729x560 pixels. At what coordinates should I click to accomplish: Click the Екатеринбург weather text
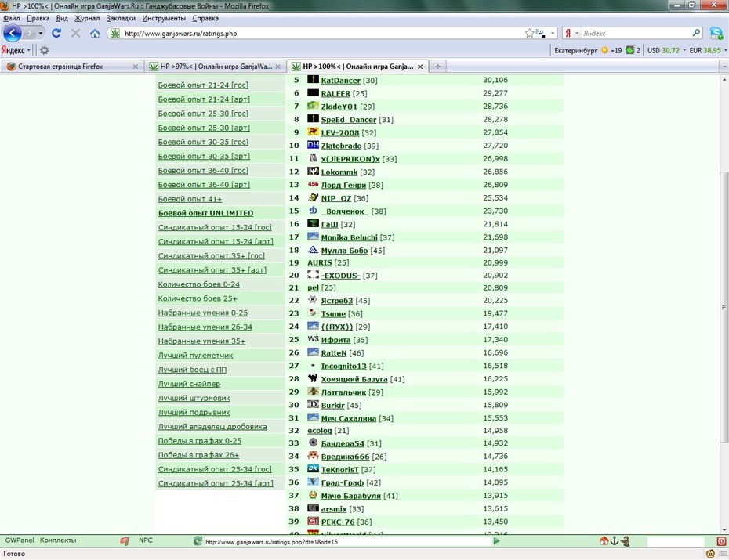click(x=575, y=50)
